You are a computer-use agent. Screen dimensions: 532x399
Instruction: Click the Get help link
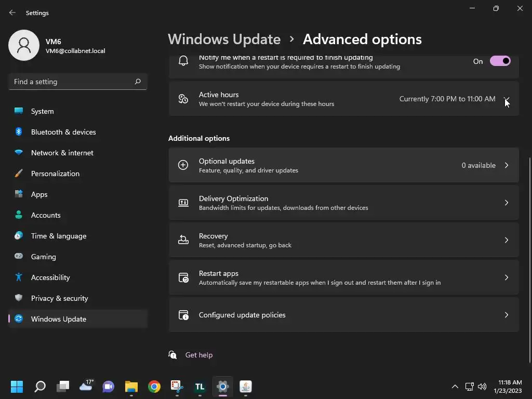point(199,355)
